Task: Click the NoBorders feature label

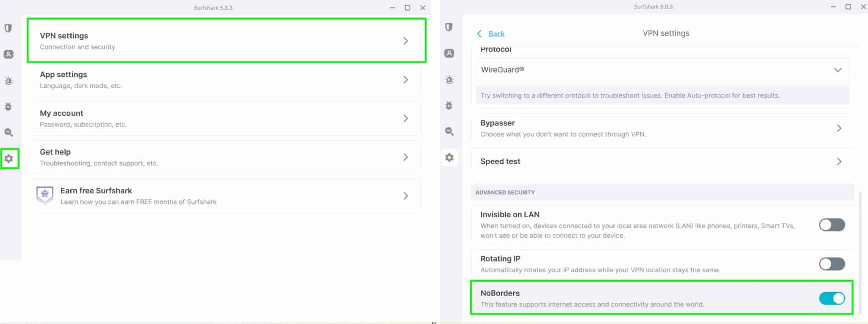Action: 500,293
